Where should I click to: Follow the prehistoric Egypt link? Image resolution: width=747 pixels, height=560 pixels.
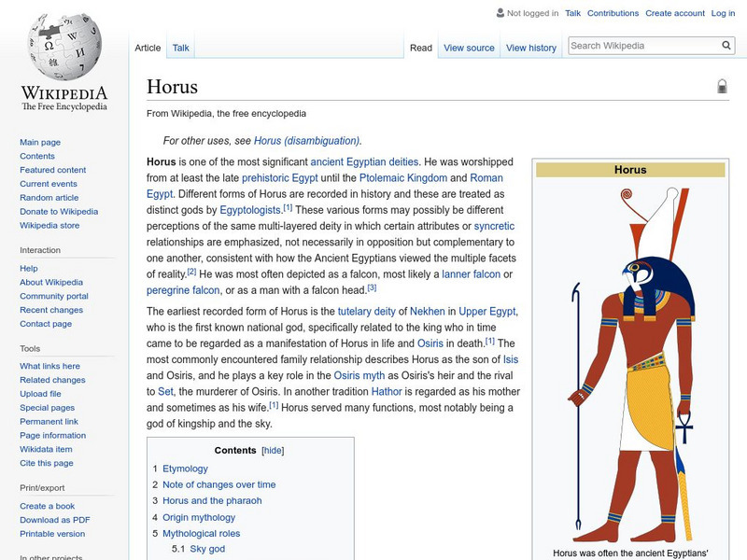(279, 177)
